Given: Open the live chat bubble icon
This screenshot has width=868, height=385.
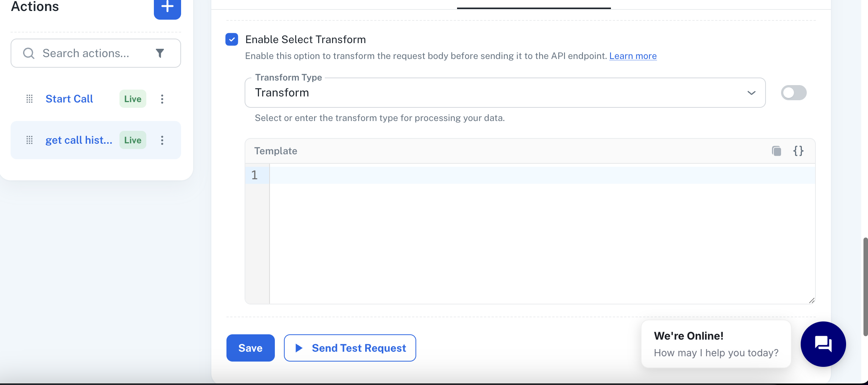Looking at the screenshot, I should 823,344.
